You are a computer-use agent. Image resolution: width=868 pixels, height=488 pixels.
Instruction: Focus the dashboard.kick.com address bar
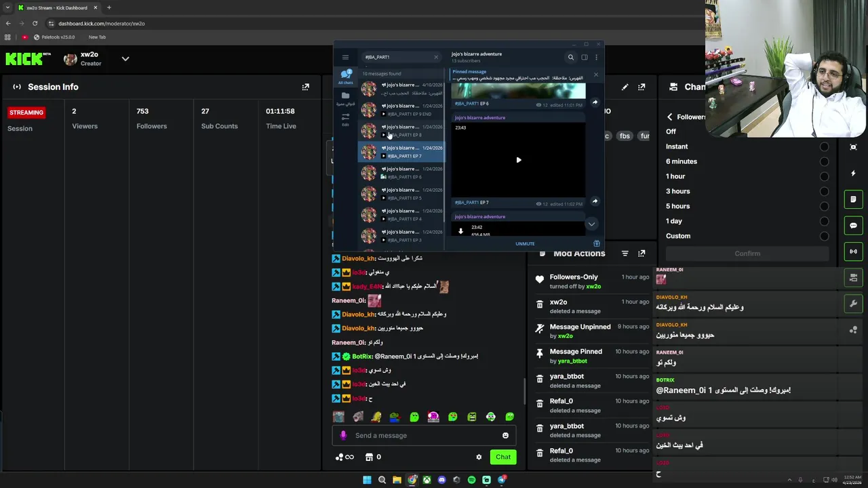[x=102, y=24]
